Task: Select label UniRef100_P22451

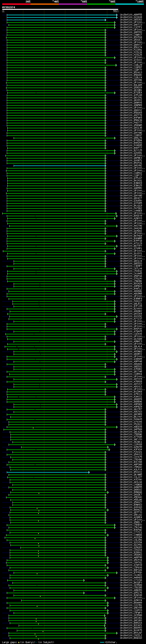Action: click(x=131, y=50)
